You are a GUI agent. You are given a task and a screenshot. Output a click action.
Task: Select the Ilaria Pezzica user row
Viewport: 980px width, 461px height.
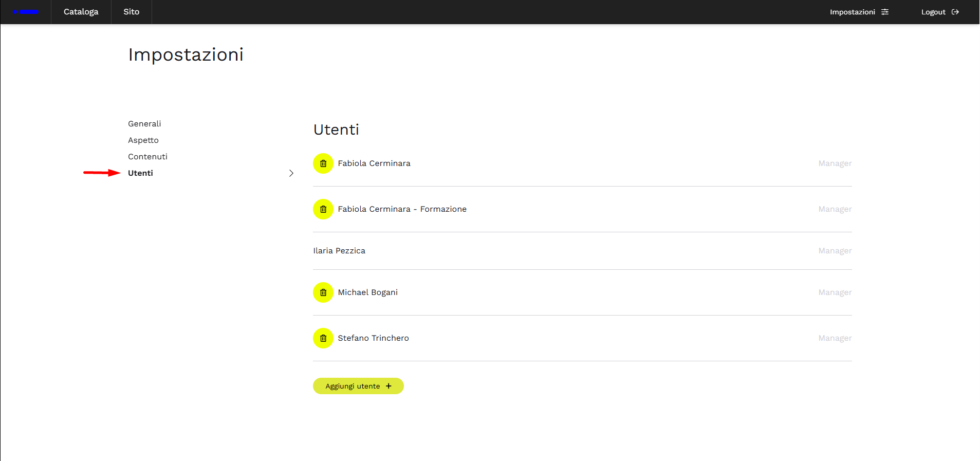[339, 251]
